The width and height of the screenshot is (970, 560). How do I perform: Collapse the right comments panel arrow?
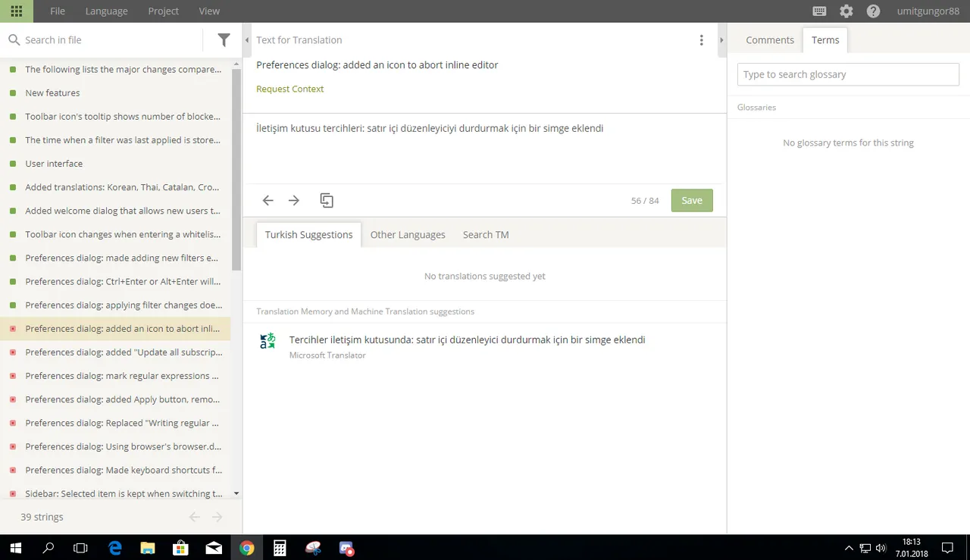point(721,40)
